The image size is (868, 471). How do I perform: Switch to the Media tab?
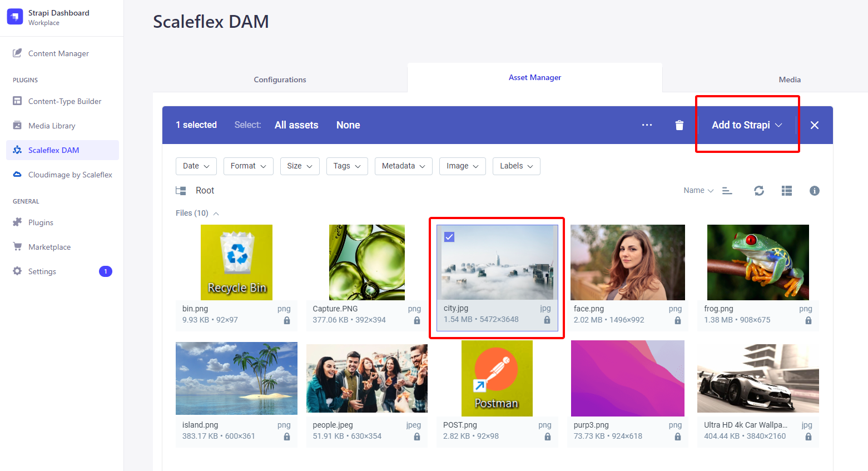(790, 80)
